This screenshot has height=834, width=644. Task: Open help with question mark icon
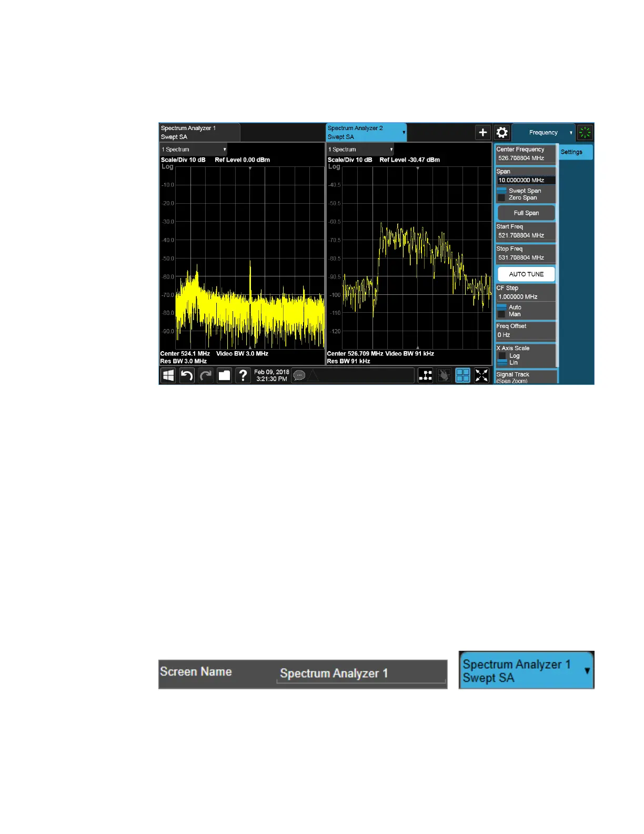point(243,375)
